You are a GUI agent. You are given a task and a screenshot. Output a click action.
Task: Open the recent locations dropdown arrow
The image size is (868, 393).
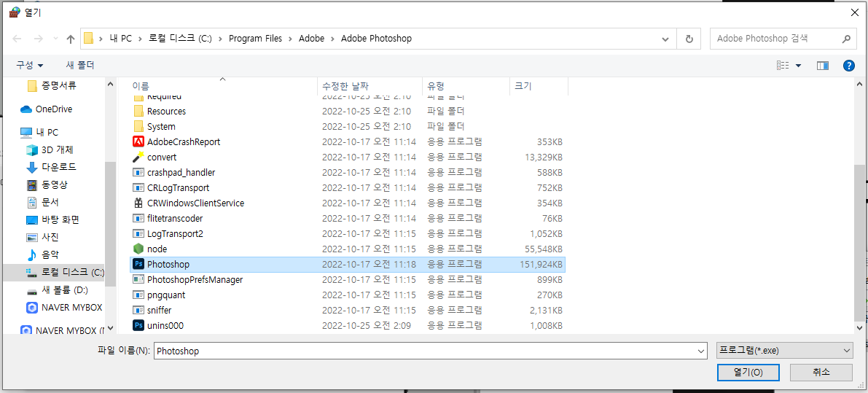click(55, 39)
